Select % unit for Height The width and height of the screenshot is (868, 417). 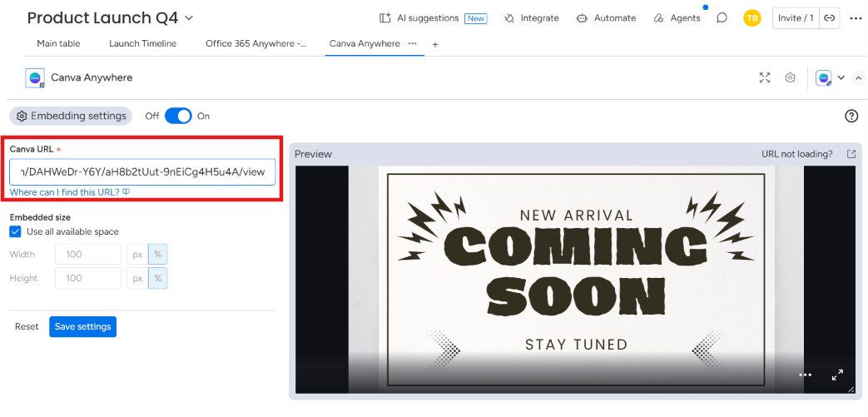[x=158, y=278]
